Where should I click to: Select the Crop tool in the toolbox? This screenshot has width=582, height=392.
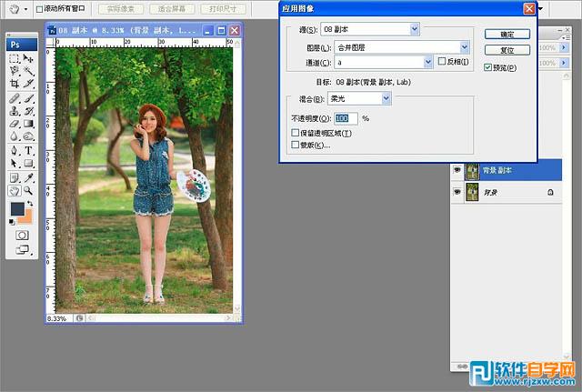pos(14,84)
